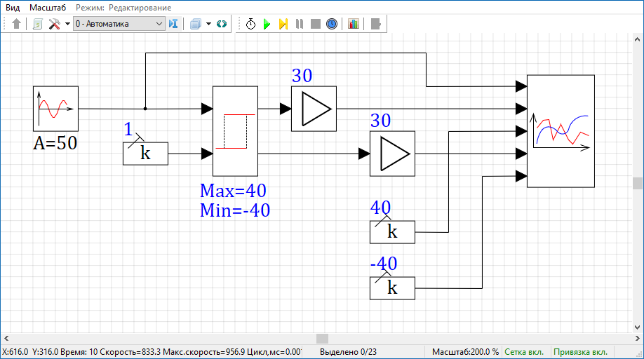Click the green Start simulation button
This screenshot has width=644, height=359.
pos(267,24)
